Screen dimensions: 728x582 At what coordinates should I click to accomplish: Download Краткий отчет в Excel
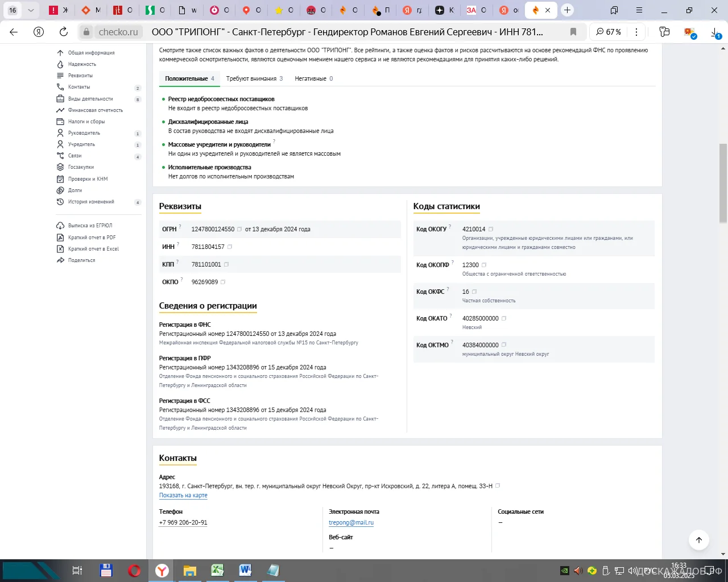tap(93, 249)
